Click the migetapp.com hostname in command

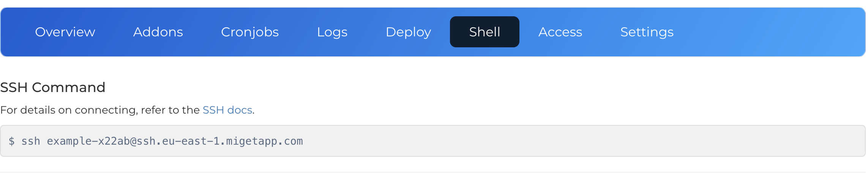point(265,141)
